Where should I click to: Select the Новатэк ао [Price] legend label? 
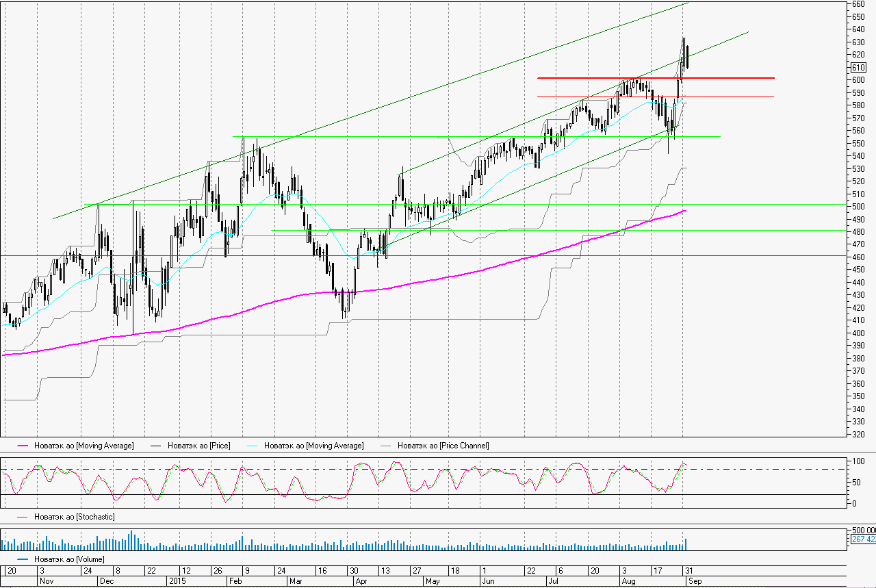coord(199,446)
